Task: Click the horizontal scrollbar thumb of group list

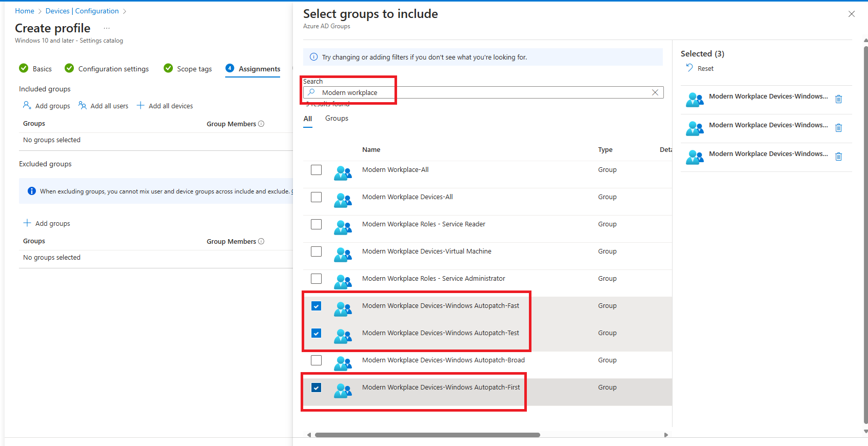Action: (427, 435)
